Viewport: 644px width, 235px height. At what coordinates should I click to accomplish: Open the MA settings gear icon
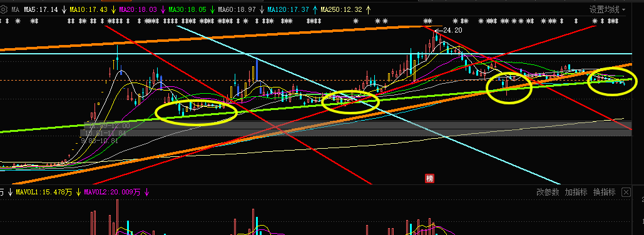pos(4,9)
